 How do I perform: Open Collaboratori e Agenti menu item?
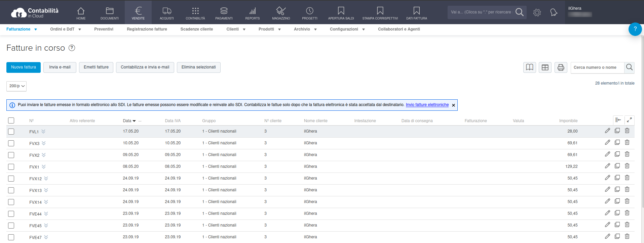pyautogui.click(x=399, y=29)
